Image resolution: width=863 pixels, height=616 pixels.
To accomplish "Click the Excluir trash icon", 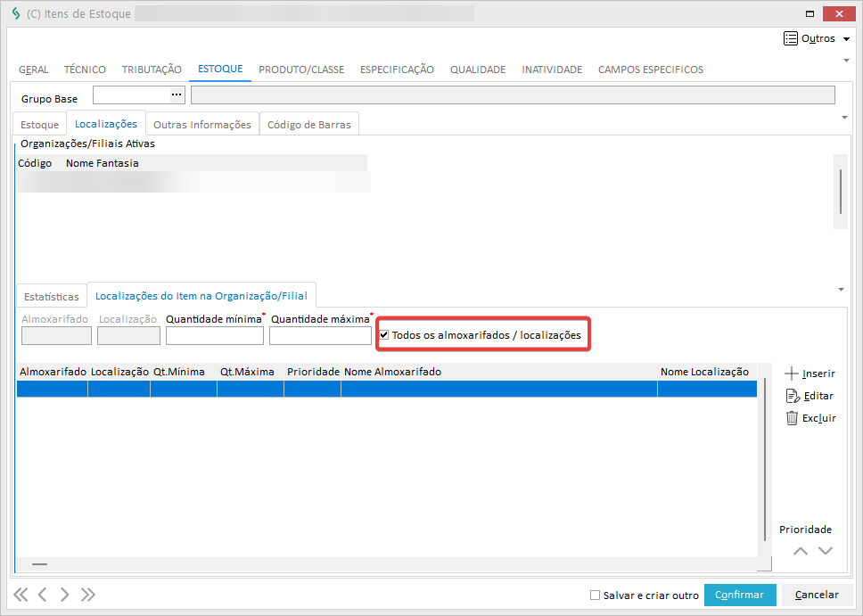I will coord(792,418).
